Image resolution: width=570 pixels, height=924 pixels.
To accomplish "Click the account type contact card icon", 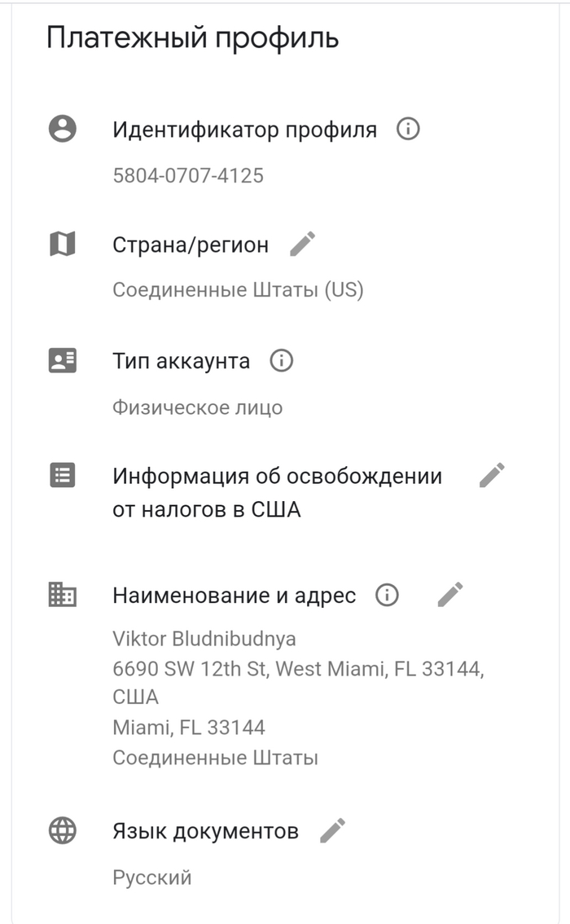I will pyautogui.click(x=63, y=360).
